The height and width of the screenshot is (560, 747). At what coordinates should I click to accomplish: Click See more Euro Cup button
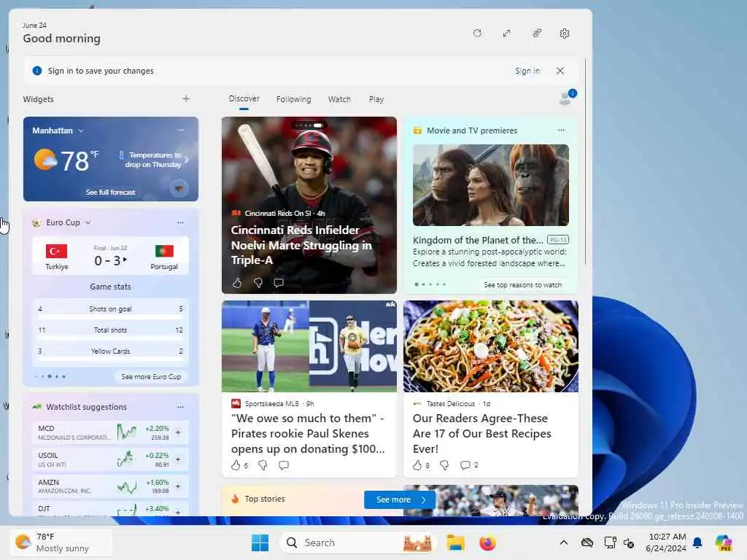[x=151, y=377]
